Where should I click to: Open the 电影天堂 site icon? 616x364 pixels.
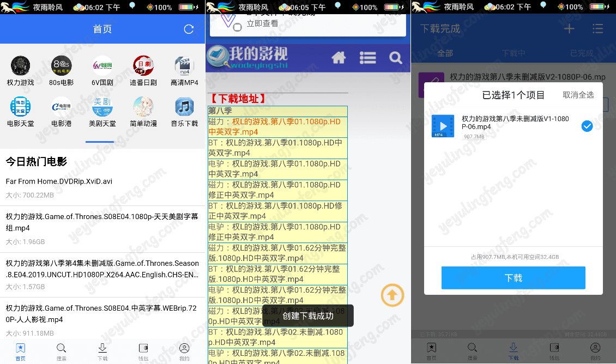(x=20, y=112)
